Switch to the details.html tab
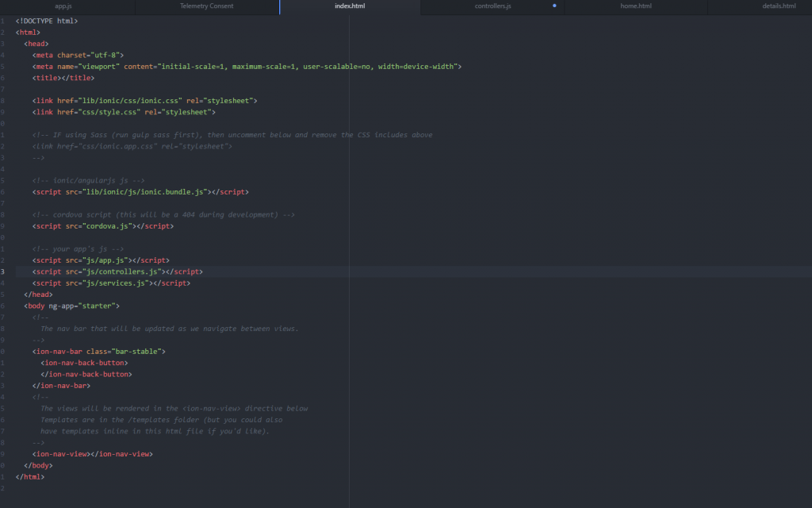812x508 pixels. [x=779, y=6]
